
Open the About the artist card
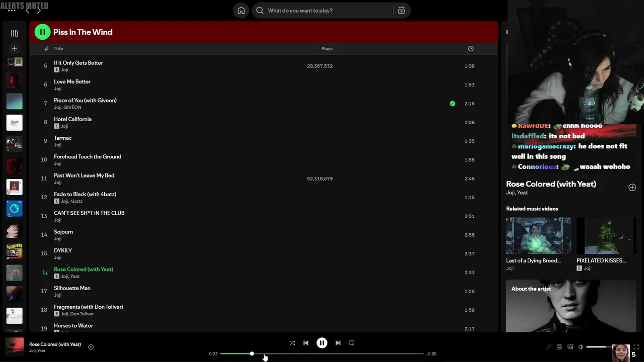tap(571, 306)
